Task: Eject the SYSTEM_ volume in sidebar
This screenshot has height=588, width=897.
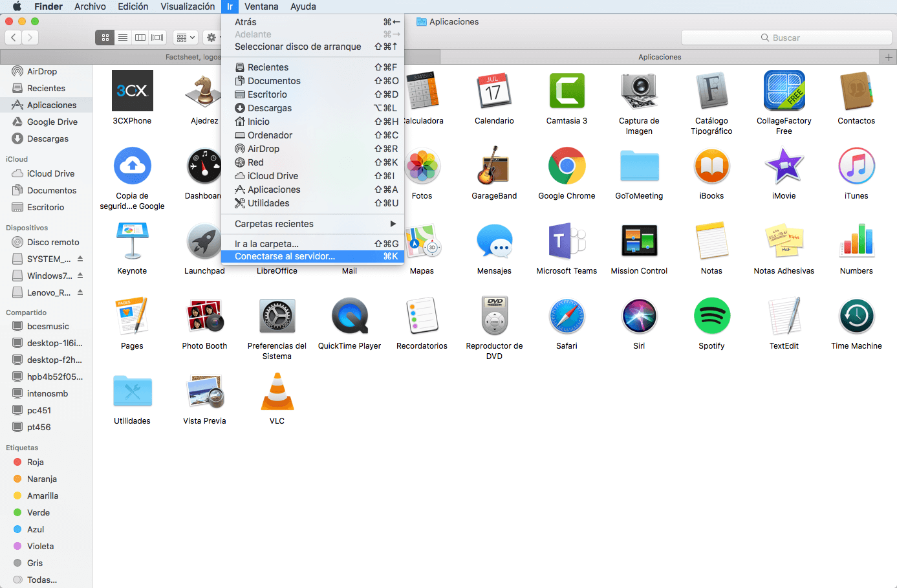Action: pyautogui.click(x=80, y=259)
